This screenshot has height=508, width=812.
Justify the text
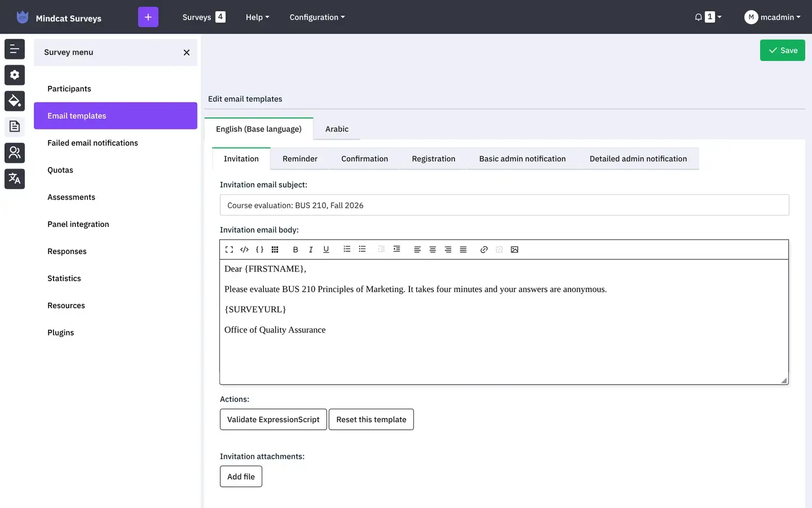pyautogui.click(x=463, y=249)
